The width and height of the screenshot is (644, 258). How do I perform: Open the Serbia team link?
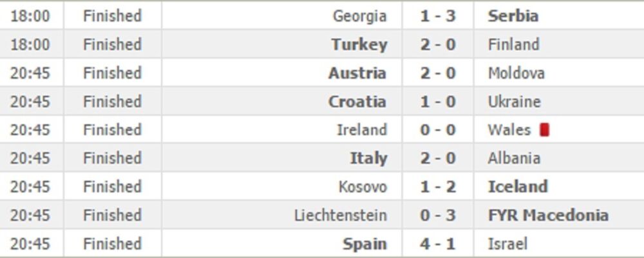tap(513, 16)
